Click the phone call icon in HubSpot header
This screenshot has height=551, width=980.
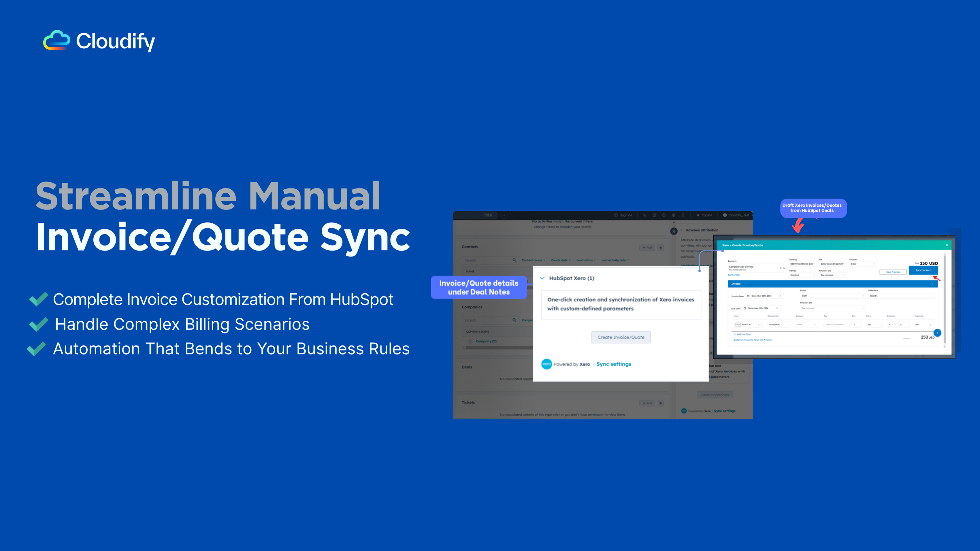click(644, 215)
